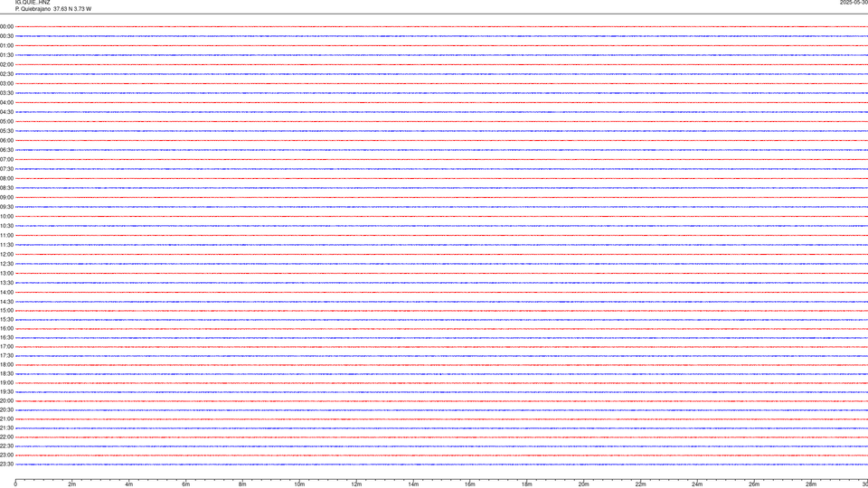Select the 01:30 time row label
Image resolution: width=868 pixels, height=488 pixels.
(6, 55)
